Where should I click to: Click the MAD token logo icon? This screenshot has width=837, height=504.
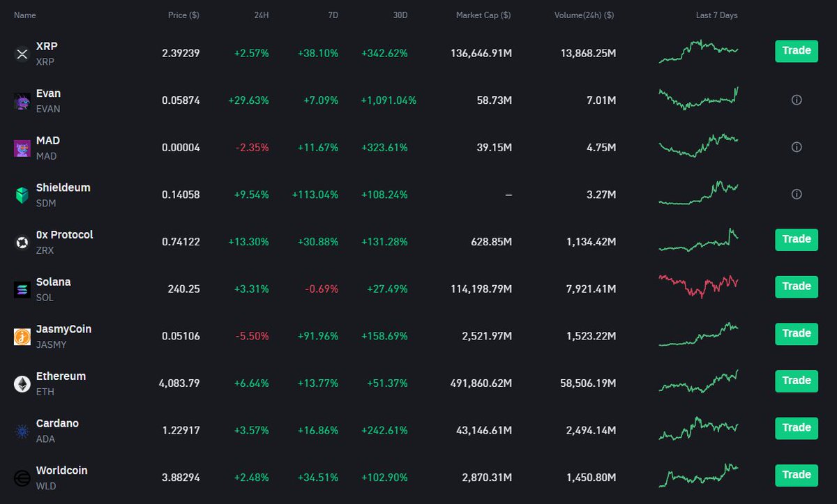click(x=22, y=148)
